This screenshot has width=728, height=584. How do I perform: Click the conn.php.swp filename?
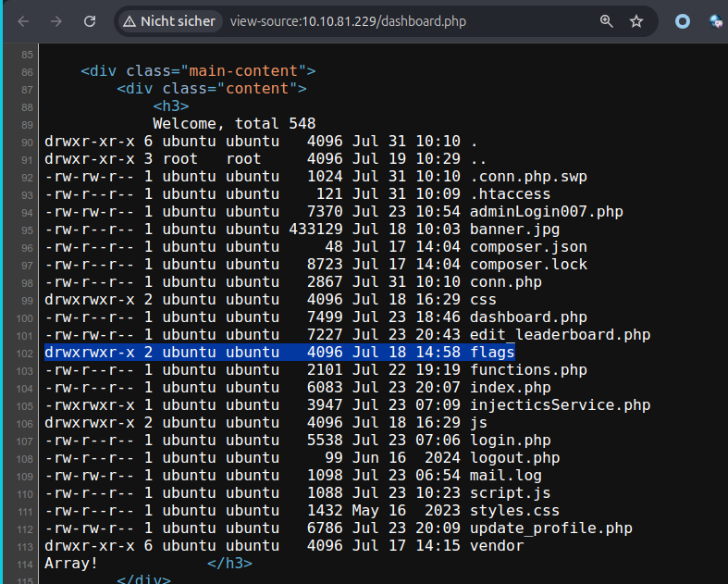[528, 177]
